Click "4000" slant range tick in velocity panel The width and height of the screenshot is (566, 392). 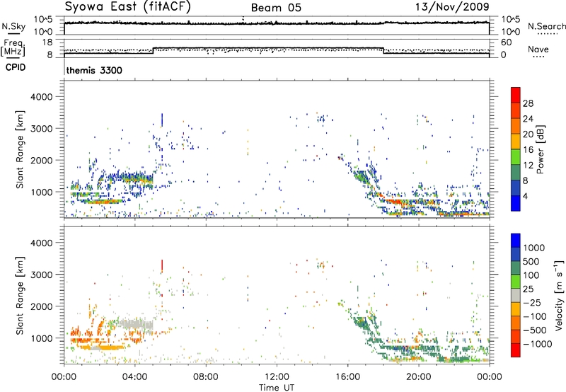(41, 243)
